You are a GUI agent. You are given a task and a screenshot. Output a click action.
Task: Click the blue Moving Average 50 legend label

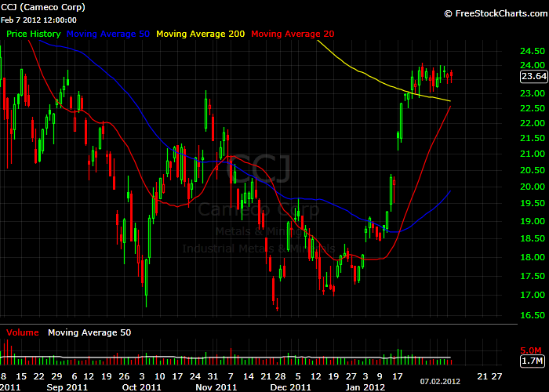coord(108,34)
